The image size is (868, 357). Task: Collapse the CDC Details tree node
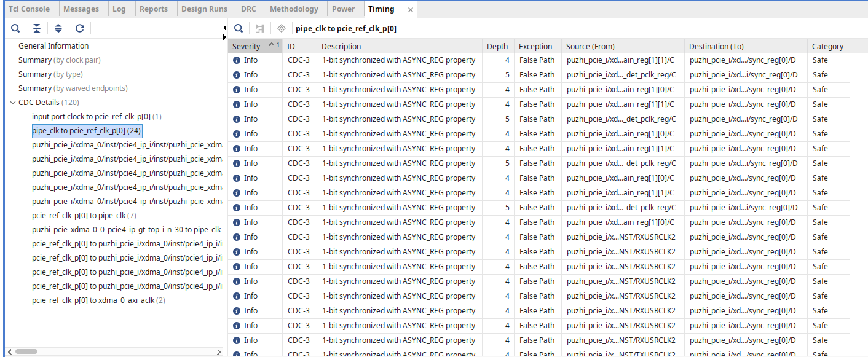(x=13, y=103)
